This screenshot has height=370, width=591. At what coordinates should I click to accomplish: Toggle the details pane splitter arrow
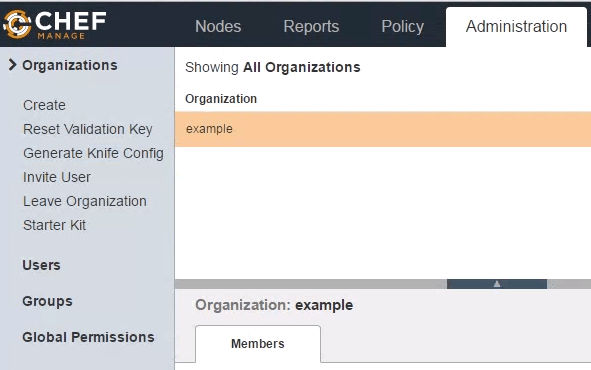click(497, 284)
